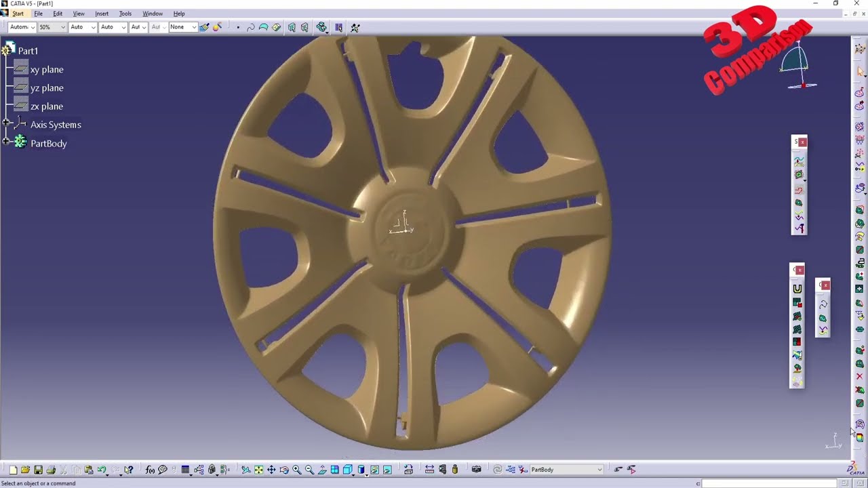Screen dimensions: 868x488
Task: Open the Window menu
Action: (x=153, y=14)
